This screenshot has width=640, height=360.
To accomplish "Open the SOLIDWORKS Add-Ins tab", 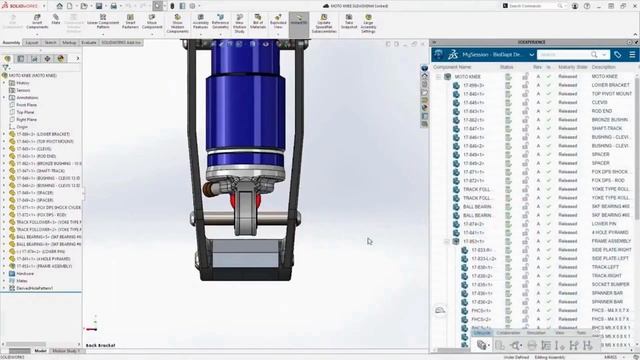I will point(121,42).
